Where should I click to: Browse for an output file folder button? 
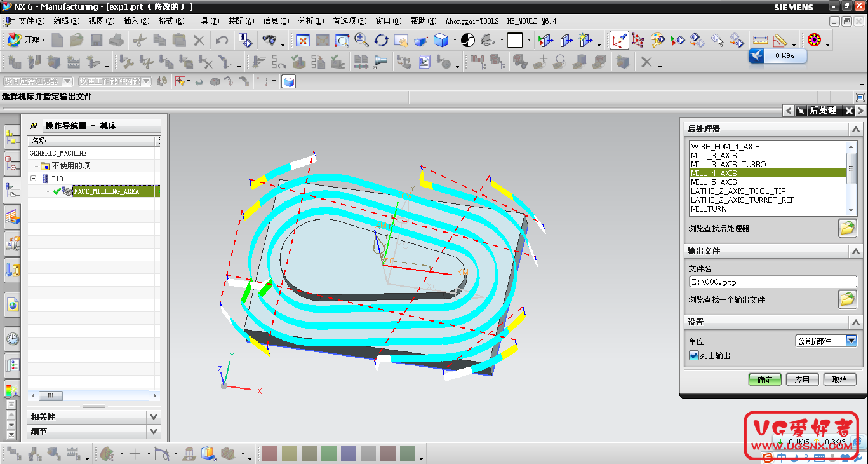847,299
